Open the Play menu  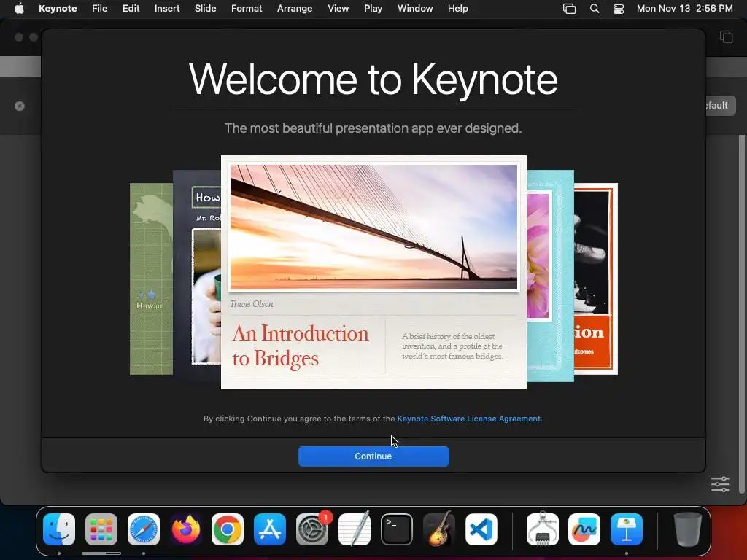(373, 9)
